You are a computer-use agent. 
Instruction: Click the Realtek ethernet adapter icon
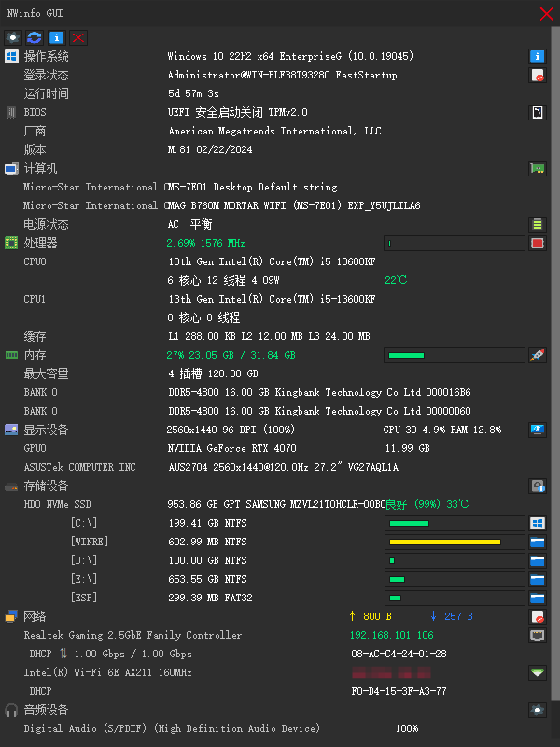(x=538, y=635)
